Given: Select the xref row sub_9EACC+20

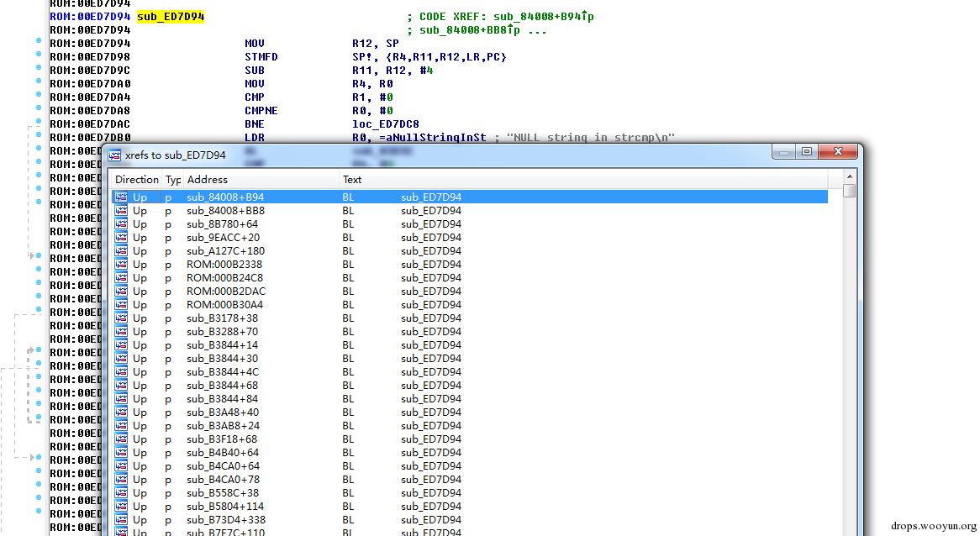Looking at the screenshot, I should (x=470, y=238).
